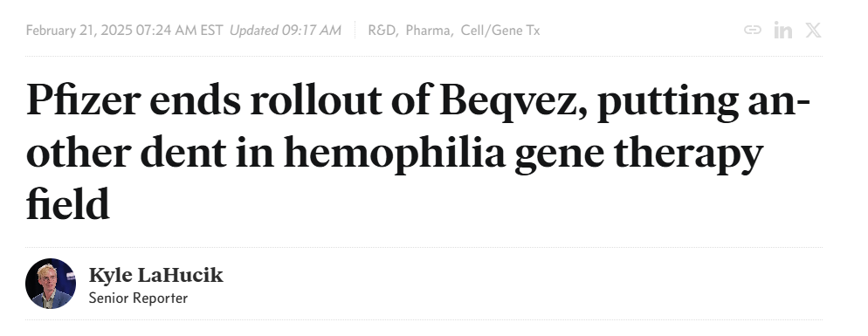This screenshot has height=336, width=868.
Task: Click the February 21, 2025 date
Action: (x=79, y=31)
